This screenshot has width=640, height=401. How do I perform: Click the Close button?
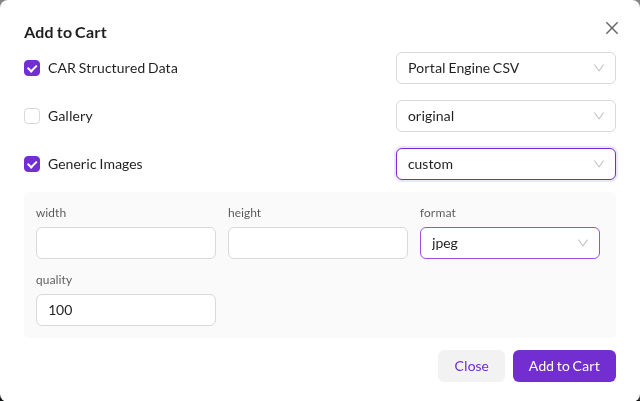[471, 366]
